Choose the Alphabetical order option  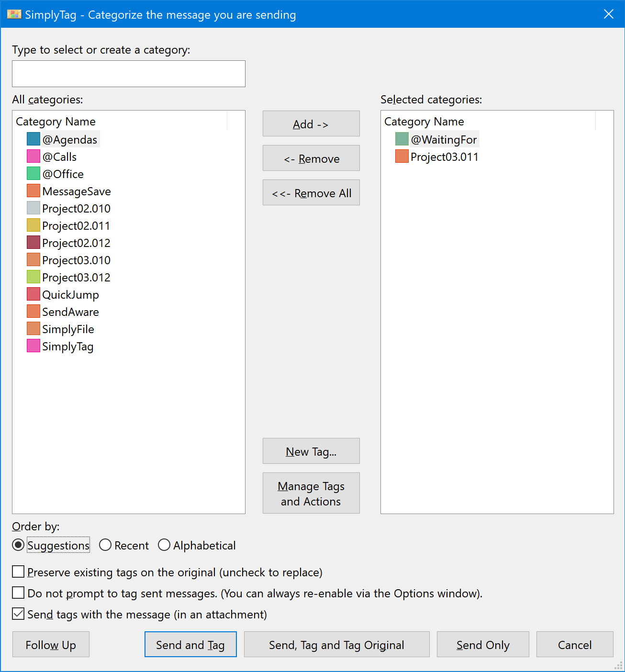(197, 545)
